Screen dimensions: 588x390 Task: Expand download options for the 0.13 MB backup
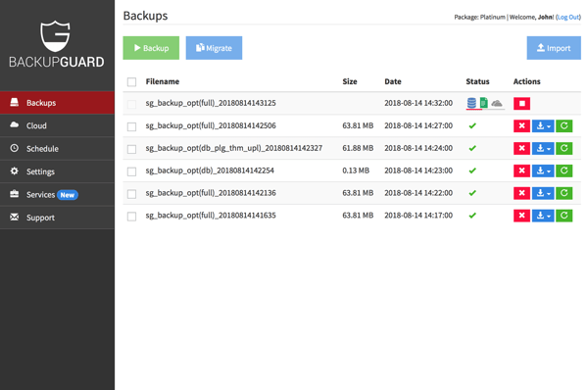pyautogui.click(x=543, y=171)
